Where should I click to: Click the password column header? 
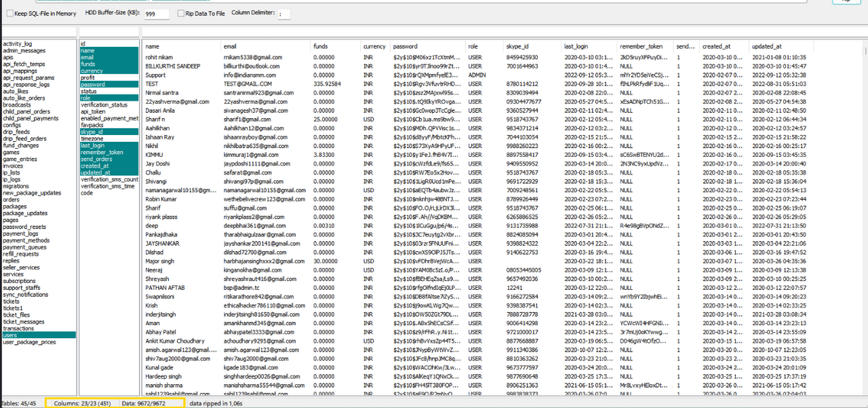click(x=406, y=46)
